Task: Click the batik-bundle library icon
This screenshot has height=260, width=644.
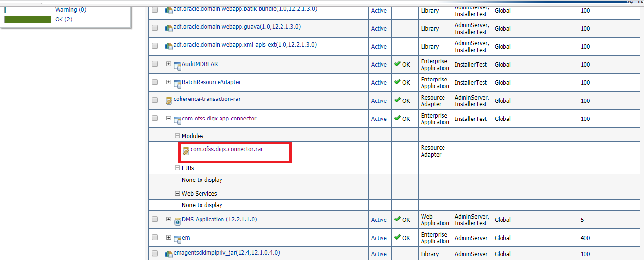Action: pyautogui.click(x=169, y=9)
